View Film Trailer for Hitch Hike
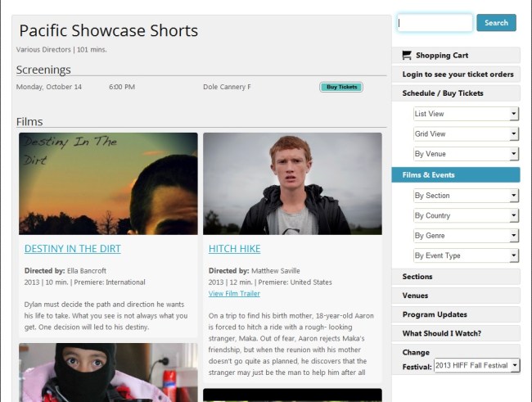The height and width of the screenshot is (402, 532). (234, 293)
